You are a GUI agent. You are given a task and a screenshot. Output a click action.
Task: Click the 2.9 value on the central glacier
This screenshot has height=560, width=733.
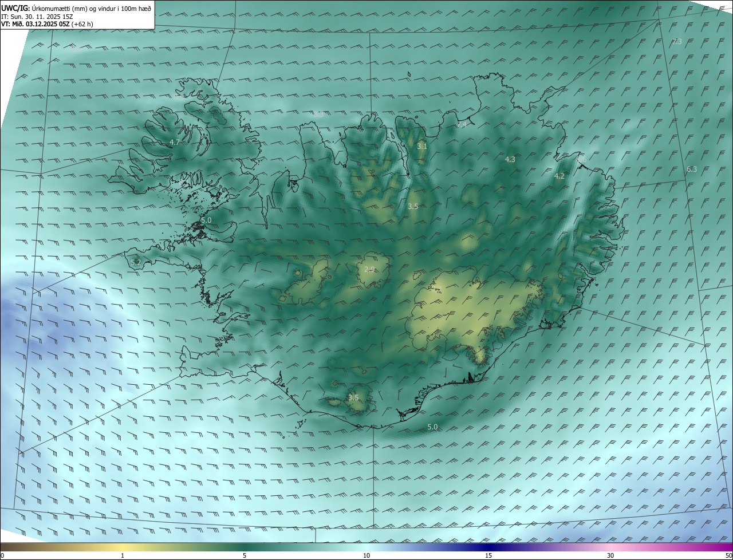[x=369, y=269]
